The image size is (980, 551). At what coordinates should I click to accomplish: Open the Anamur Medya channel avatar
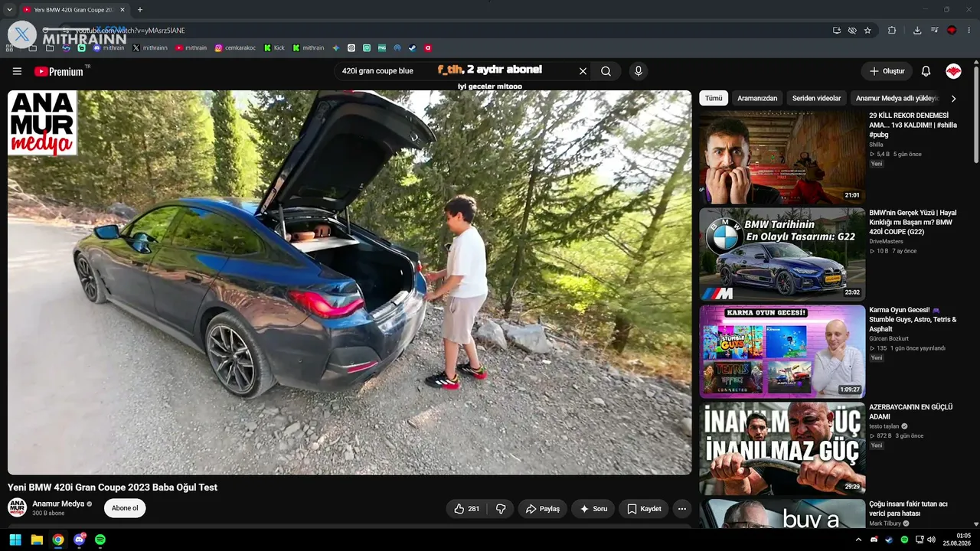pos(17,507)
